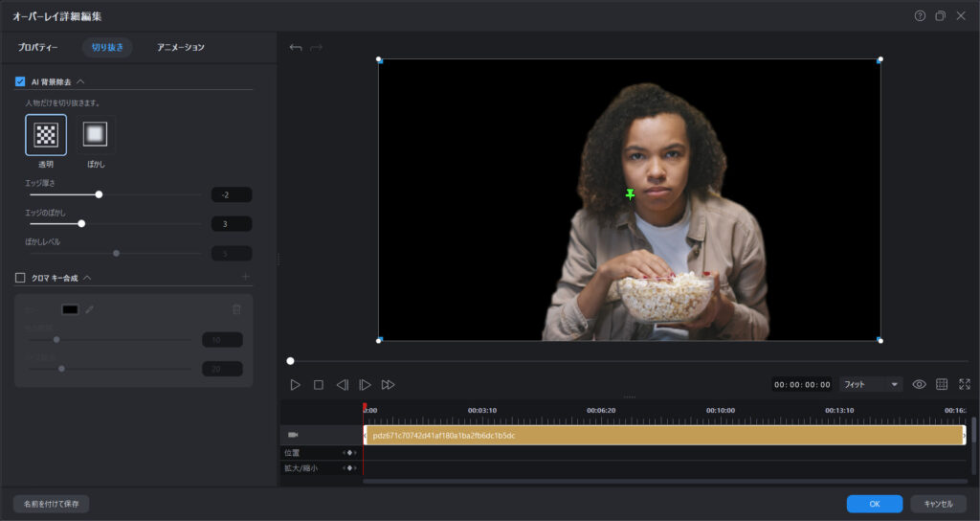The height and width of the screenshot is (521, 980).
Task: Click the 名前を付けて保存 button
Action: [x=51, y=504]
